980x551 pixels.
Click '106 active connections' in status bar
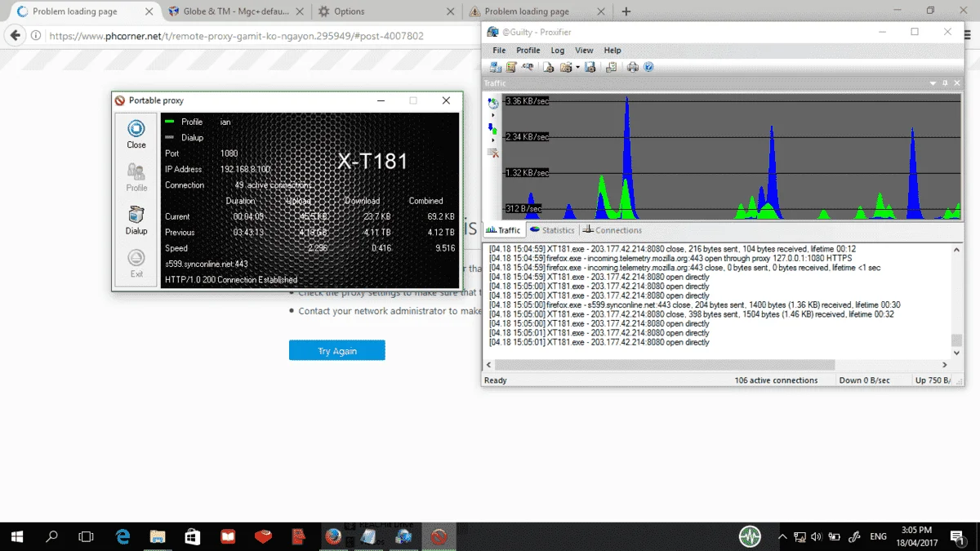pos(776,380)
